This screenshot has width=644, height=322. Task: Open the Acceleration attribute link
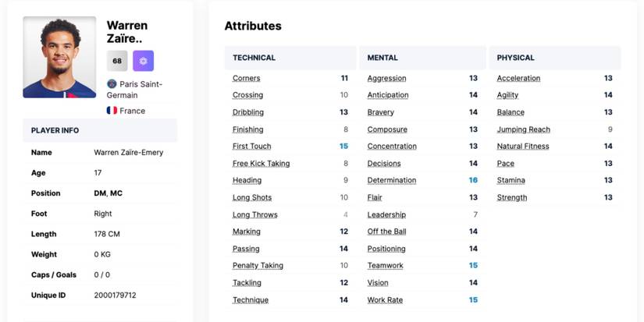[x=518, y=78]
